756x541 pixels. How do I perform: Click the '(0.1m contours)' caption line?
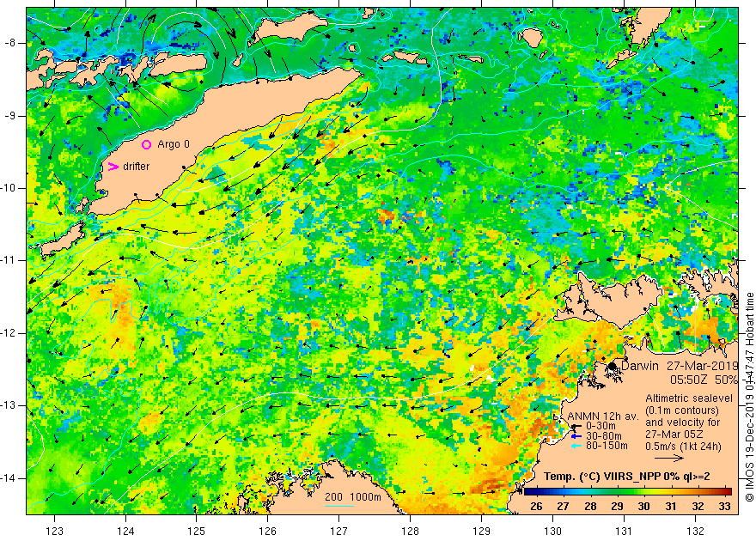click(x=682, y=410)
